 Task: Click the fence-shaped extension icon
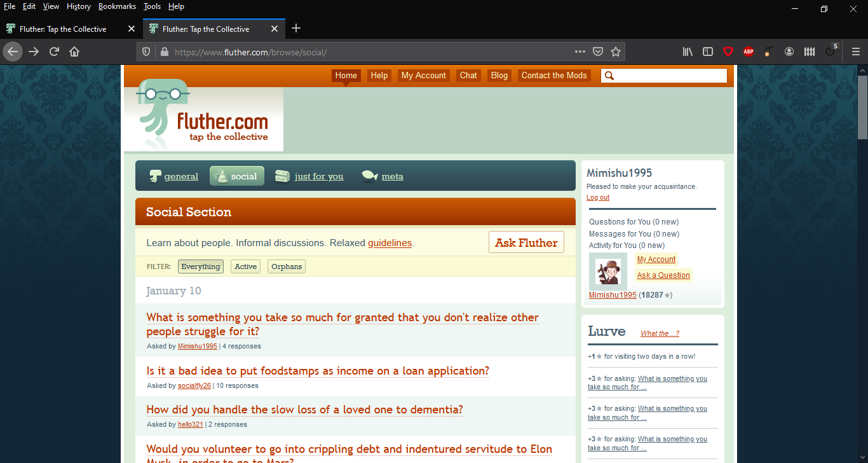coord(810,52)
